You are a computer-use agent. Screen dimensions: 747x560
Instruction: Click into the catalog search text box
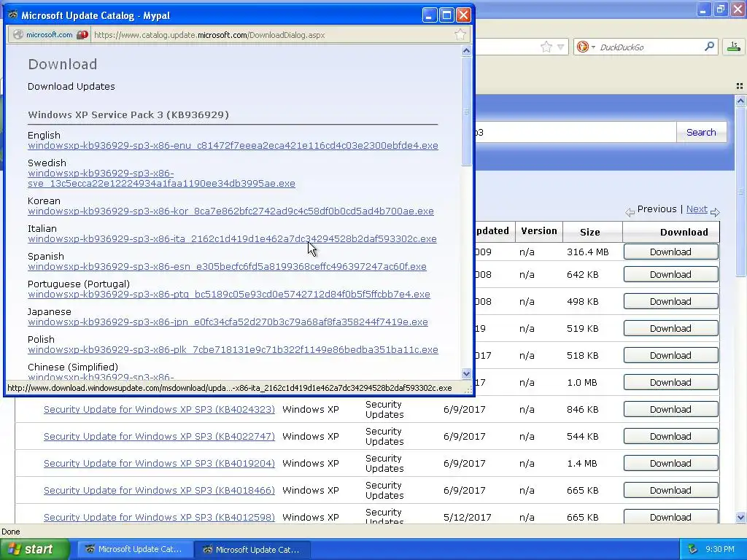(576, 133)
